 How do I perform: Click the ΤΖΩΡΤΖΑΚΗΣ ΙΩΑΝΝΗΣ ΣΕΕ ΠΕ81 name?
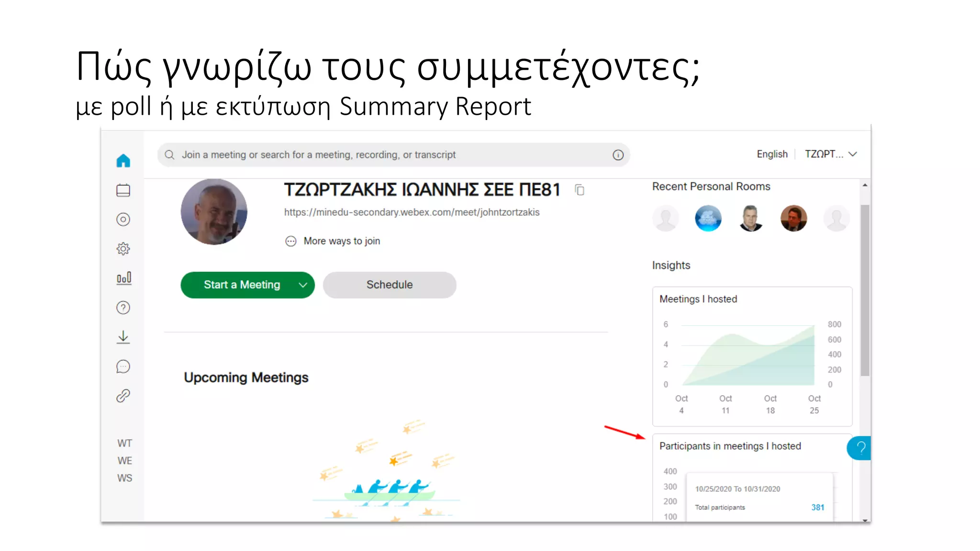pos(422,190)
